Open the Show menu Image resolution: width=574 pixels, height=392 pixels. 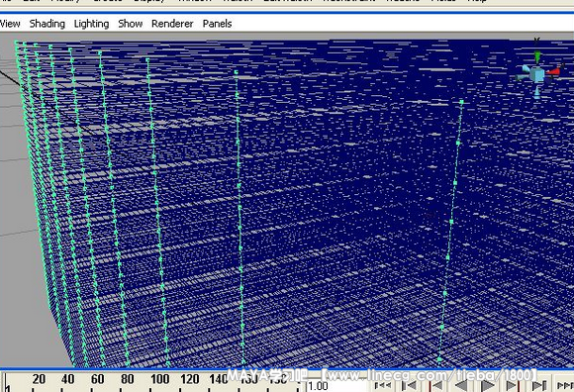point(131,24)
